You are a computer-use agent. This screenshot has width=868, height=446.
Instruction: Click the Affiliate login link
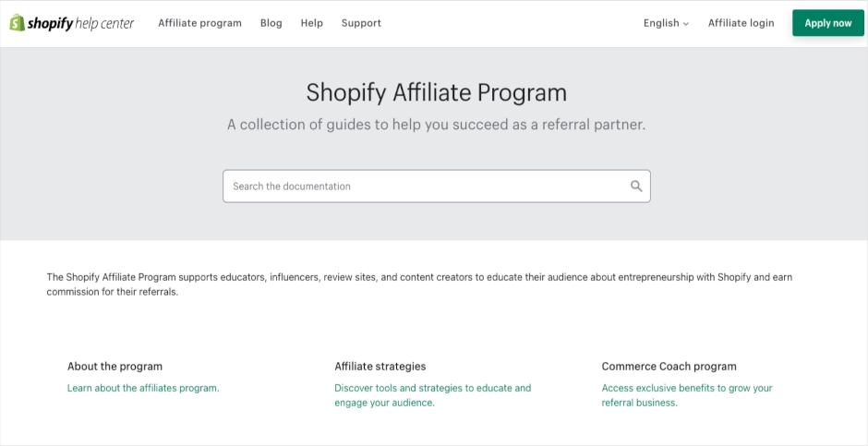741,23
